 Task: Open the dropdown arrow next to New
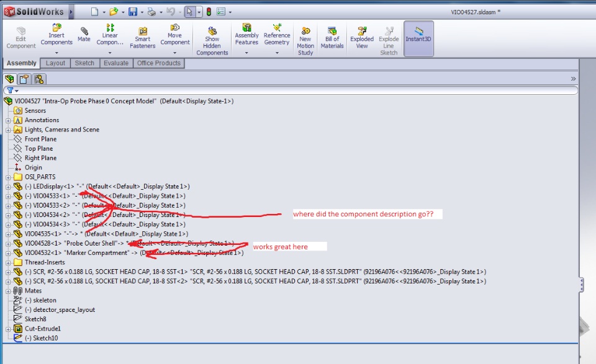(x=104, y=12)
